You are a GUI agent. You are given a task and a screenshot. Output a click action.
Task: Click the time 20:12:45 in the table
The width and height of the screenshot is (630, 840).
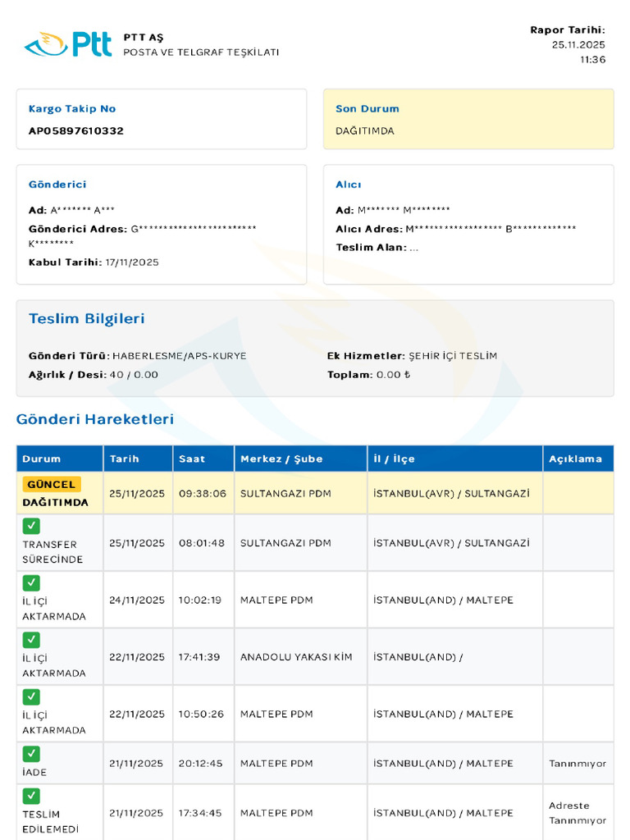tap(200, 764)
